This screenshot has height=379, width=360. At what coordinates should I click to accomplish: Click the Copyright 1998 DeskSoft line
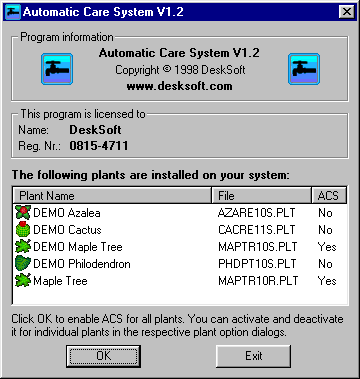[x=180, y=70]
